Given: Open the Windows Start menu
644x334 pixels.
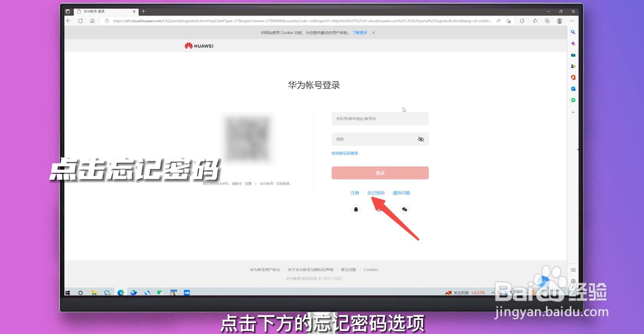Looking at the screenshot, I should [x=68, y=293].
